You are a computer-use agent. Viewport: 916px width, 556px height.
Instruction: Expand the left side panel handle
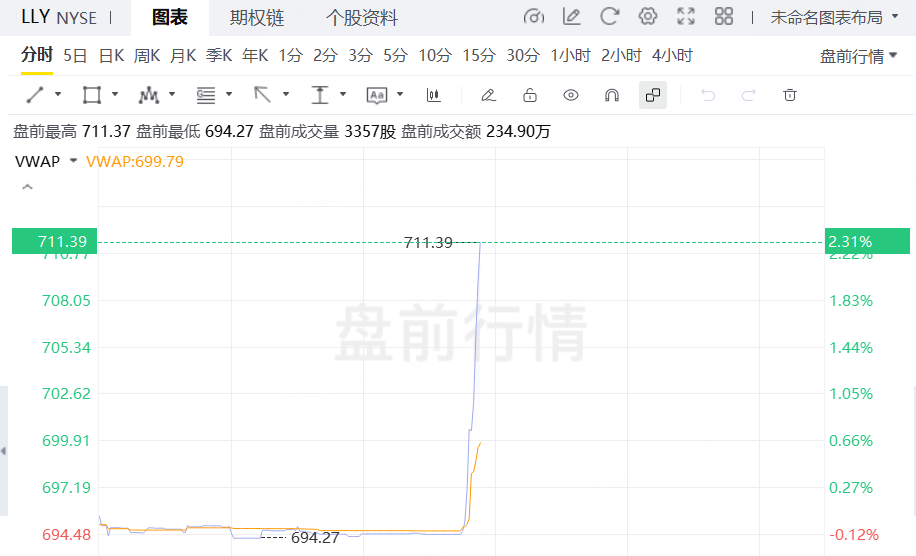click(x=4, y=451)
